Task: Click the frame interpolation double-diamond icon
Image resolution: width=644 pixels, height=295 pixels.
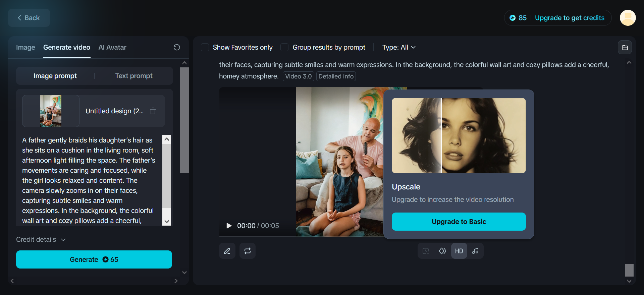Action: point(442,251)
